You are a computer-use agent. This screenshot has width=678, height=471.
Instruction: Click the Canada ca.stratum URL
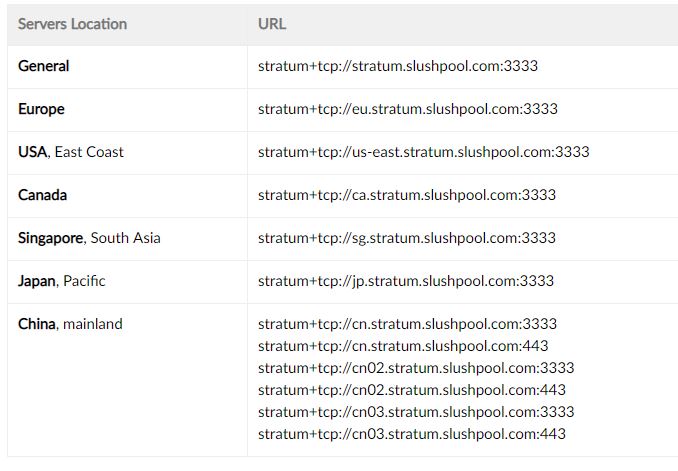click(x=407, y=195)
